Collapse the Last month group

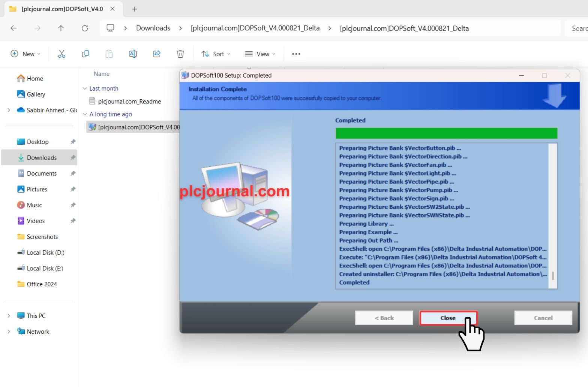(x=85, y=88)
